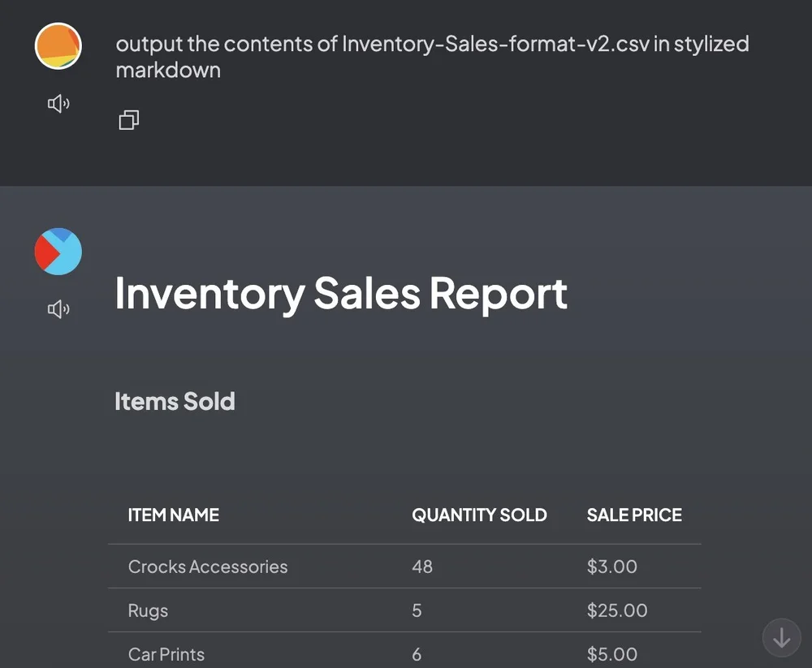
Task: Click the orange user avatar
Action: (x=58, y=46)
